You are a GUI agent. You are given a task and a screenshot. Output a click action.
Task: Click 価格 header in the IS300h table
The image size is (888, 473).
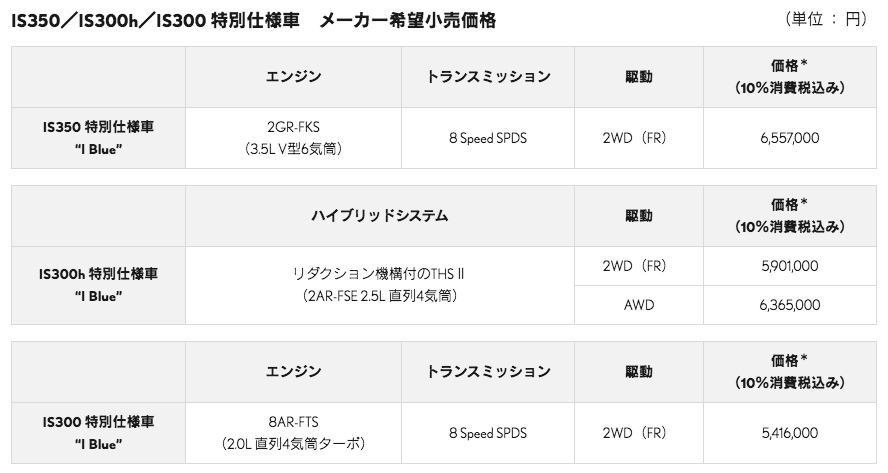pos(789,215)
